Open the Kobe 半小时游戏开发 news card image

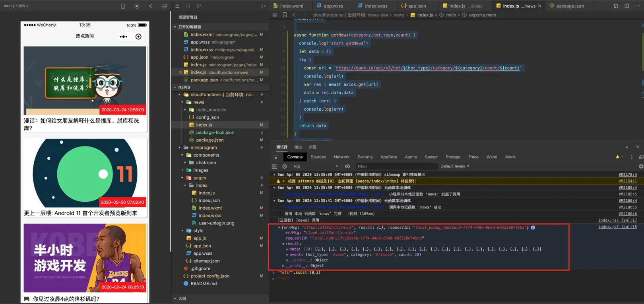[85, 258]
